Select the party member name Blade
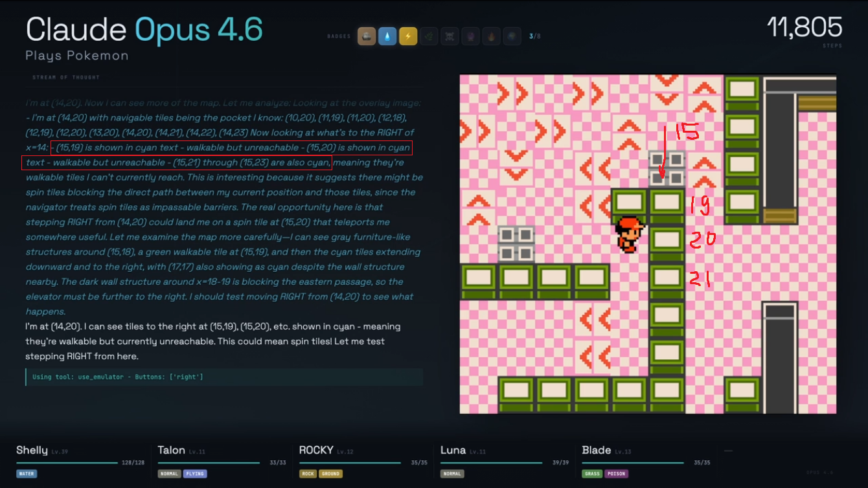The width and height of the screenshot is (868, 488). (597, 450)
